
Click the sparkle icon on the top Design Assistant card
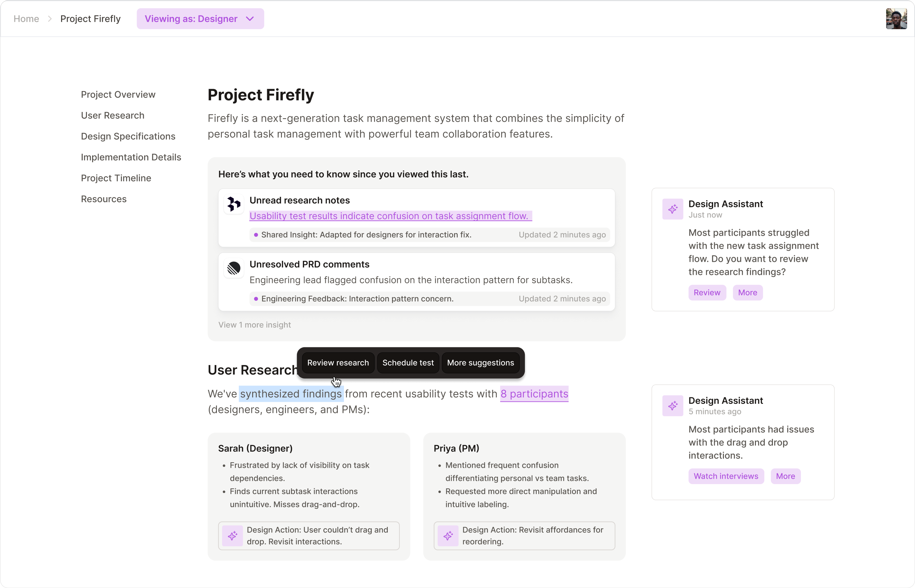point(672,209)
